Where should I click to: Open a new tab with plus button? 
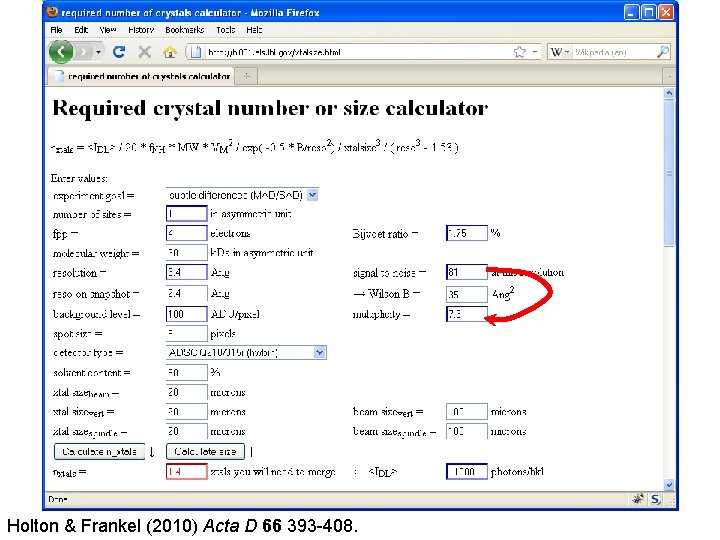247,76
